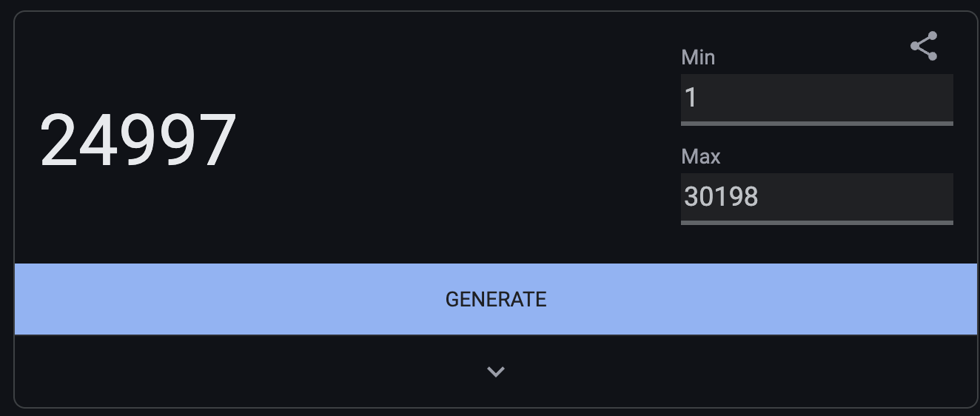Image resolution: width=980 pixels, height=416 pixels.
Task: Focus the Max input field
Action: click(817, 198)
